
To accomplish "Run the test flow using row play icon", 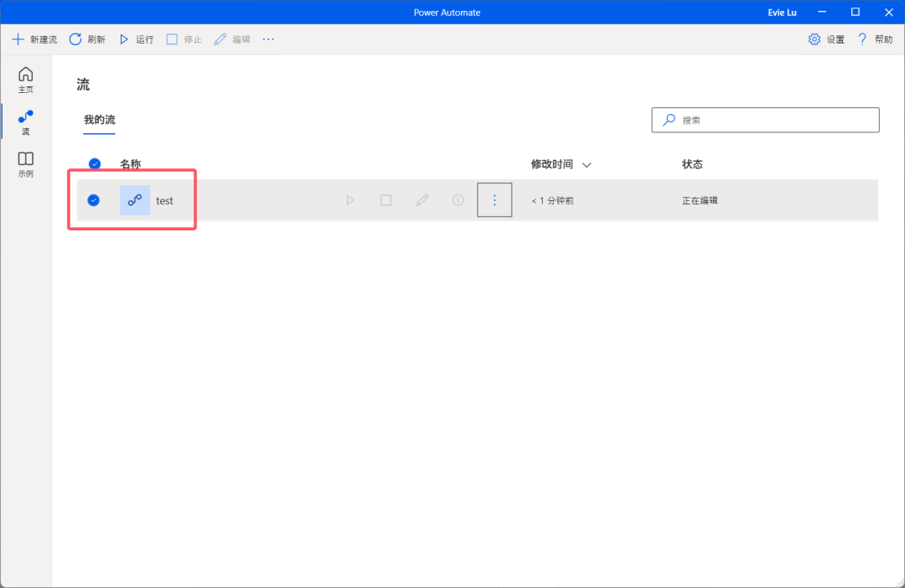I will (x=350, y=200).
